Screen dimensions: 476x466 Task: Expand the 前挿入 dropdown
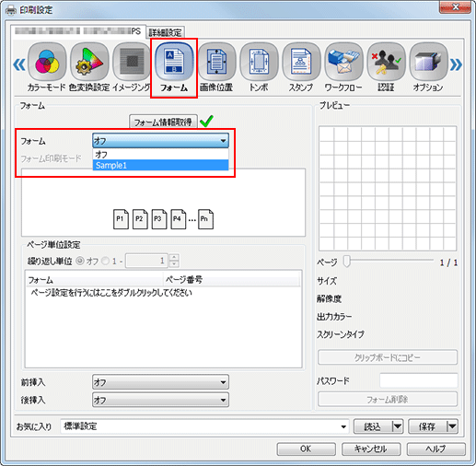[160, 382]
